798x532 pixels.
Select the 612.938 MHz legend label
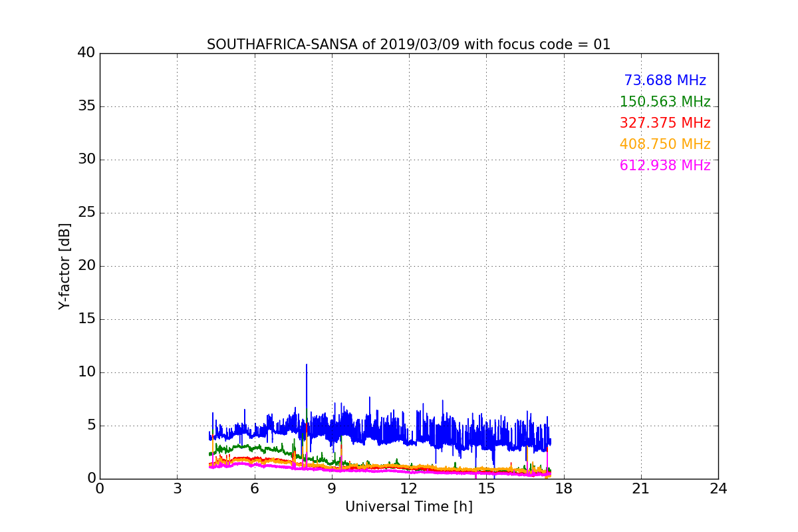[665, 166]
